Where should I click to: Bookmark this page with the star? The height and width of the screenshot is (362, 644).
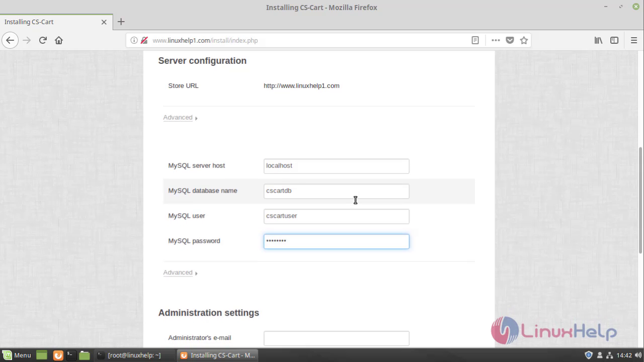524,40
